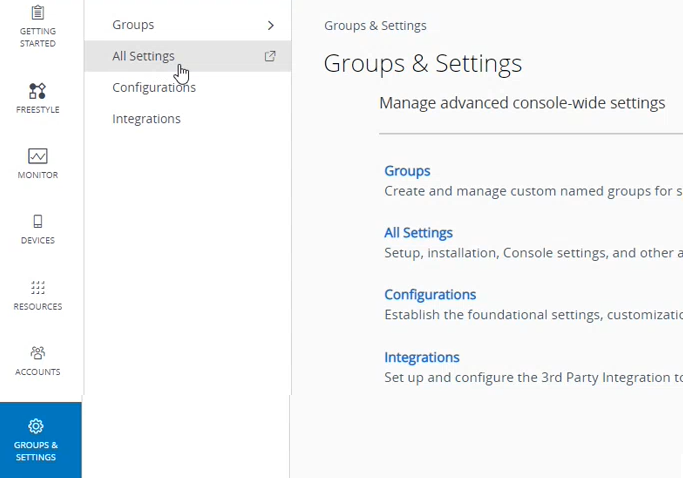Follow the blue All Settings link

[418, 233]
